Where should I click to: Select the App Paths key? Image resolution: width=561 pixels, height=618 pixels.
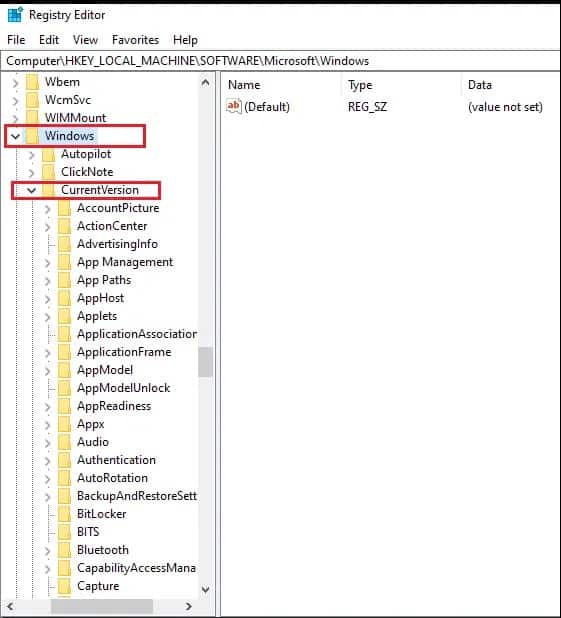104,280
